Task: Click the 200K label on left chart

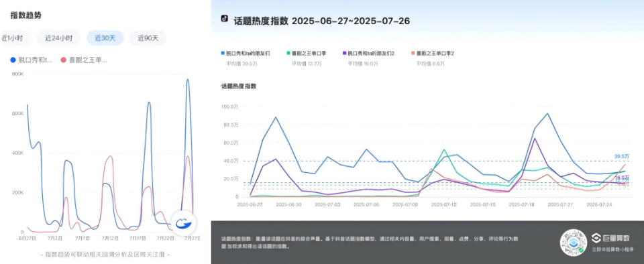Action: (17, 192)
